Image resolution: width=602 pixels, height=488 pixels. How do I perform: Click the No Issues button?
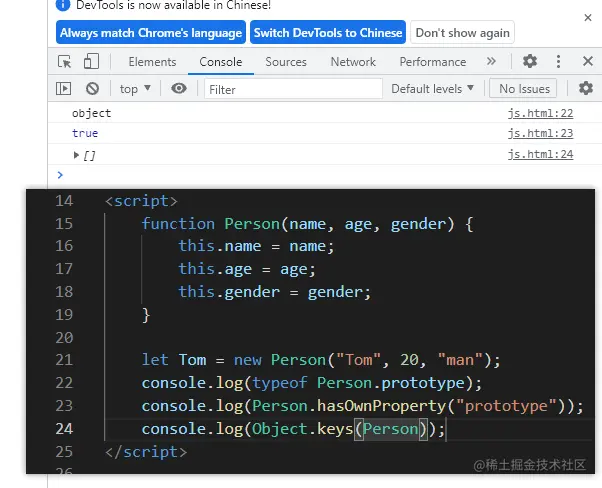click(523, 89)
